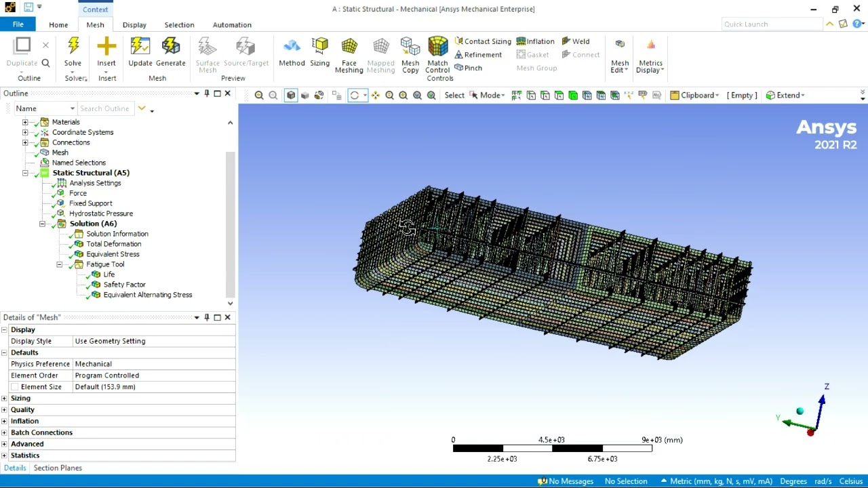Click the search magnifier in Outline group
This screenshot has width=868, height=488.
45,63
